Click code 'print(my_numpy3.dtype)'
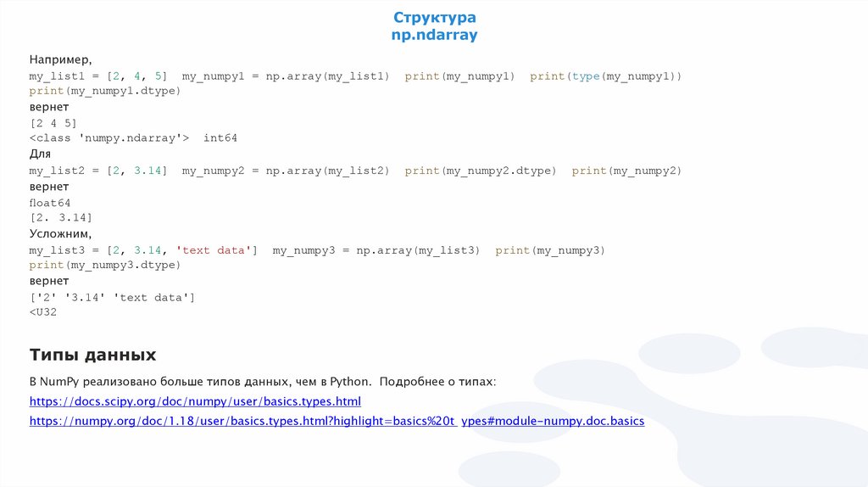Viewport: 868px width, 487px height. pos(105,265)
